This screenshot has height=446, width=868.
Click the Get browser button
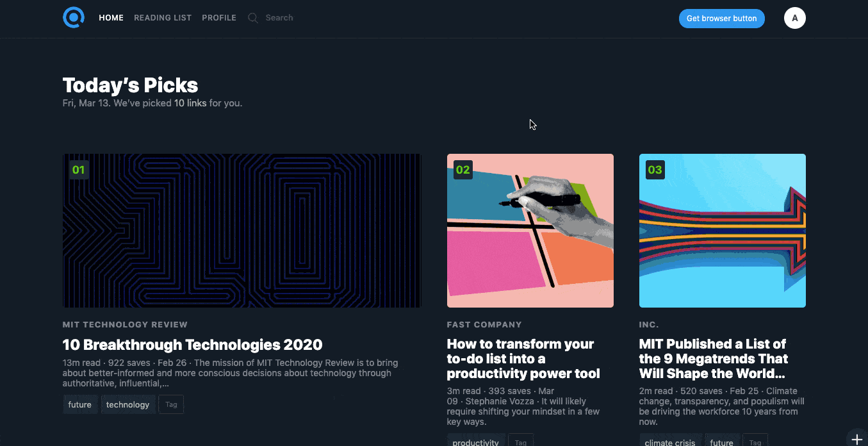tap(722, 19)
